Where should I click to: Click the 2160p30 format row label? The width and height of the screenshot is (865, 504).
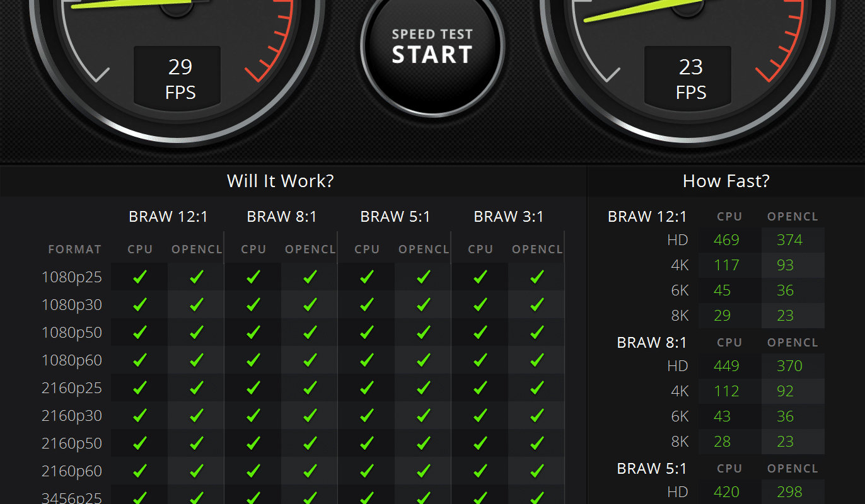72,416
